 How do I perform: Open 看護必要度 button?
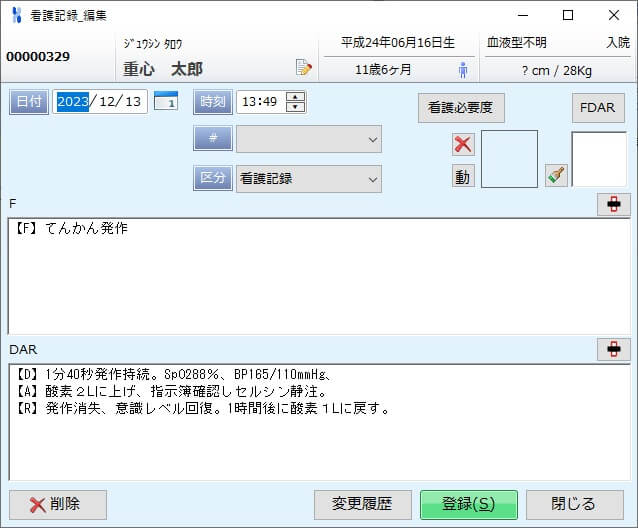[x=461, y=108]
